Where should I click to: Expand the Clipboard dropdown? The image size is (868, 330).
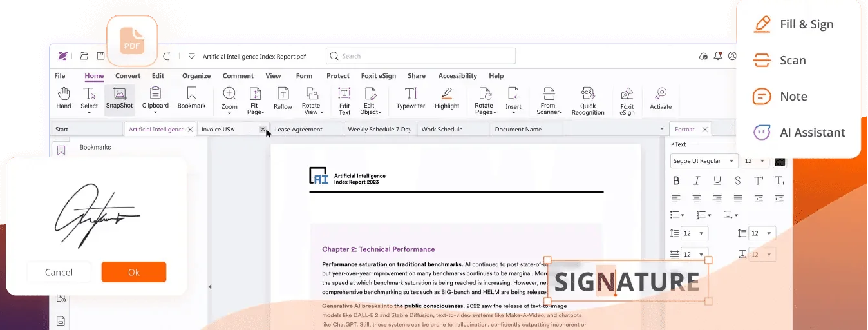(x=155, y=113)
